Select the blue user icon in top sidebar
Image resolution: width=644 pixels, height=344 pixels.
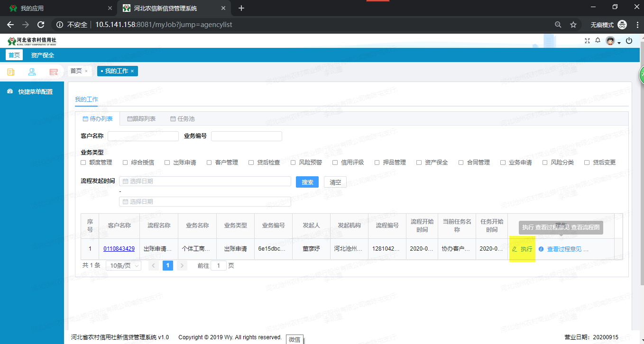pos(31,72)
